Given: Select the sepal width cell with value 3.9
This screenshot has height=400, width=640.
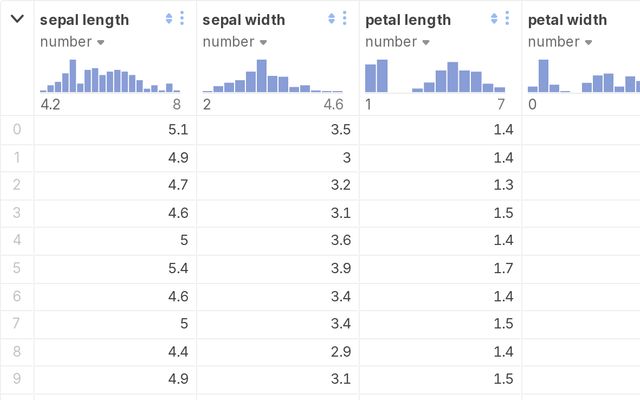Looking at the screenshot, I should click(x=277, y=269).
